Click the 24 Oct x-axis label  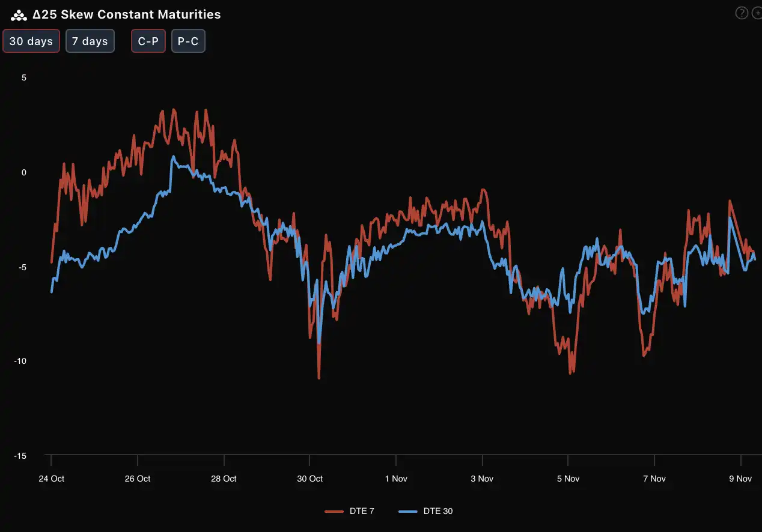[51, 479]
